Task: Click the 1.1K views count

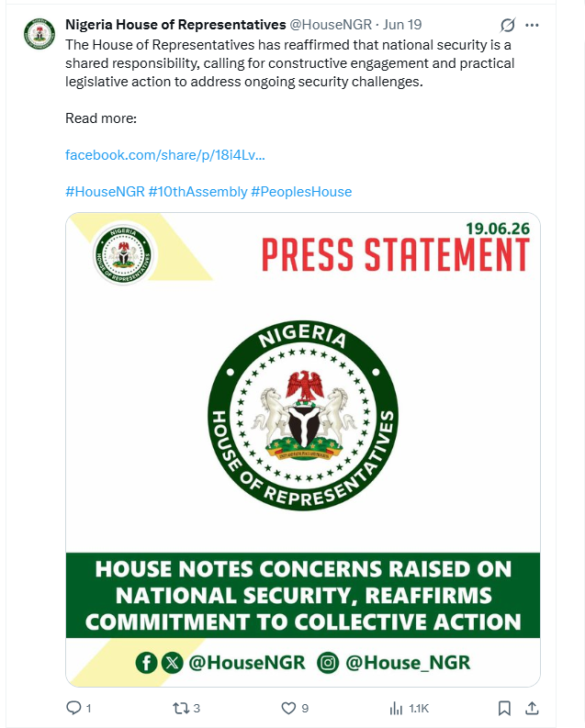Action: pos(419,709)
